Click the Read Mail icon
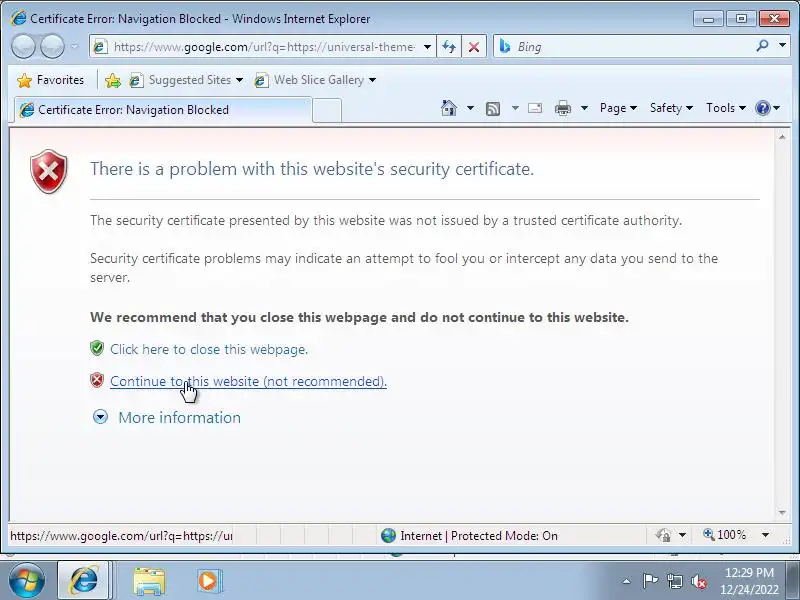Image resolution: width=800 pixels, height=600 pixels. tap(535, 108)
